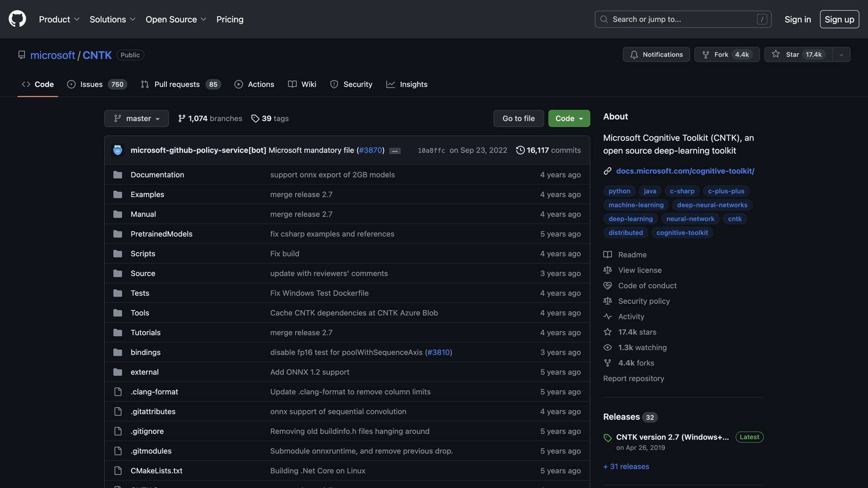
Task: Expand the green Code dropdown
Action: [568, 118]
